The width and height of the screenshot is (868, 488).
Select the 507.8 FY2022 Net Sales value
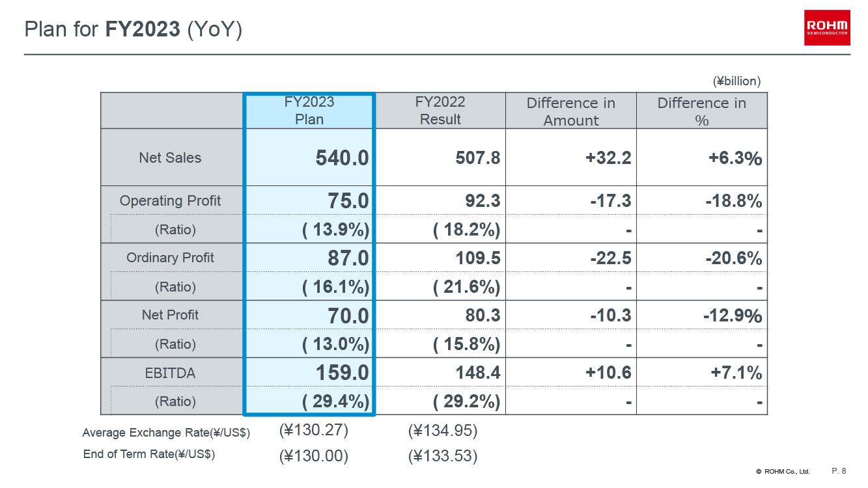(478, 158)
